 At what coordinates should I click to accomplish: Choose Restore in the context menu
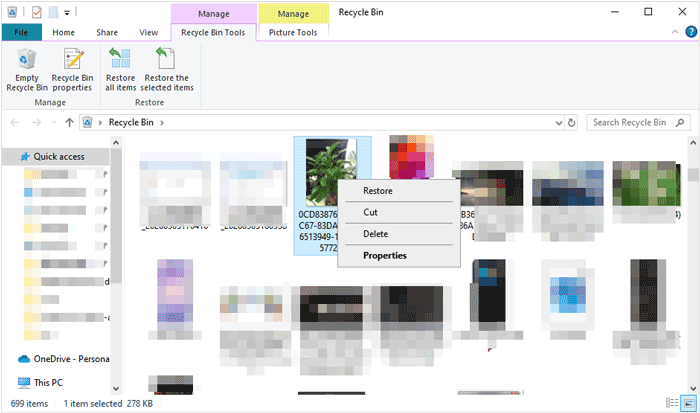[x=378, y=190]
